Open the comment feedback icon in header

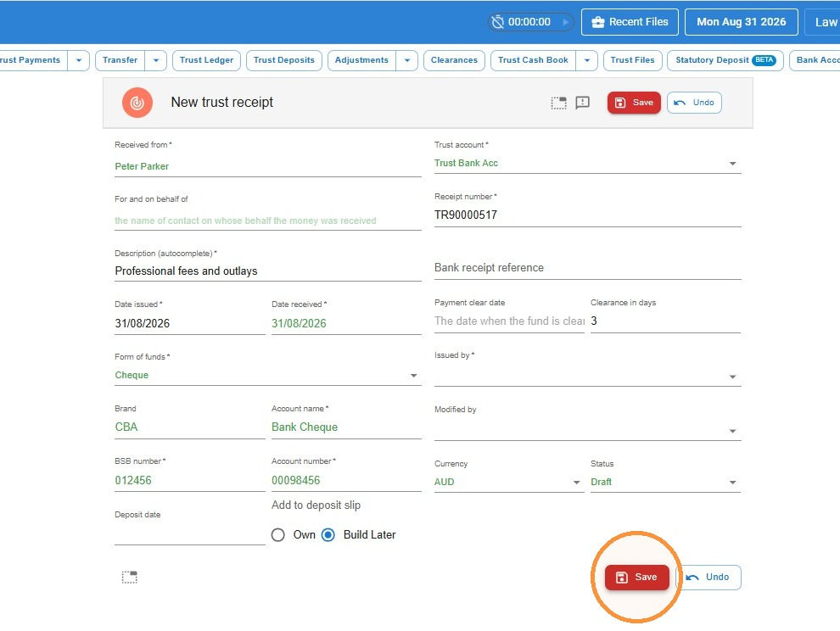click(x=582, y=103)
